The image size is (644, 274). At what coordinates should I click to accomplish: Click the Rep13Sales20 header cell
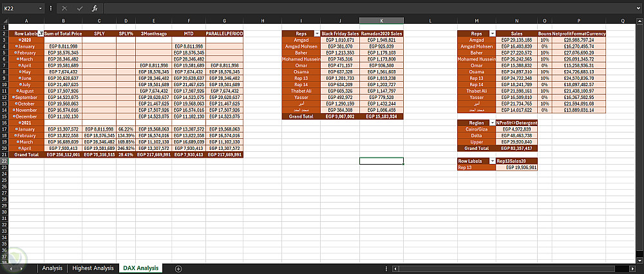[516, 161]
